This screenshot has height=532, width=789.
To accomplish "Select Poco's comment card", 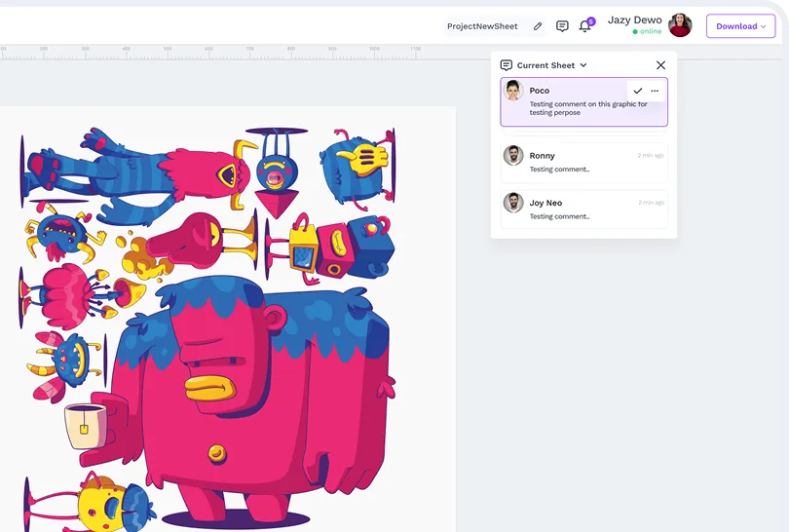I will point(583,101).
